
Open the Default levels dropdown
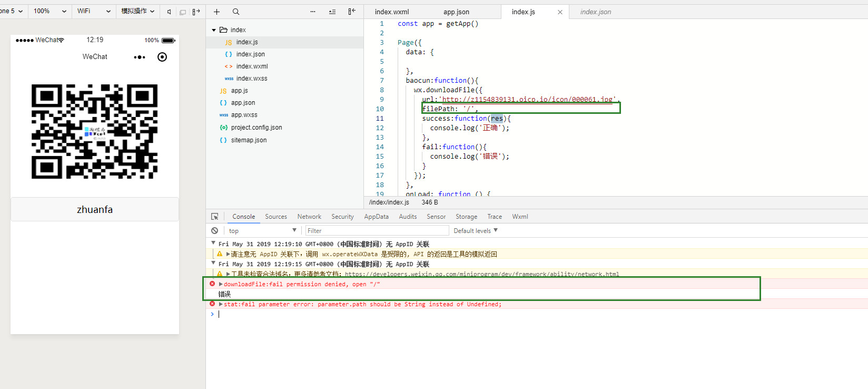[x=476, y=231]
